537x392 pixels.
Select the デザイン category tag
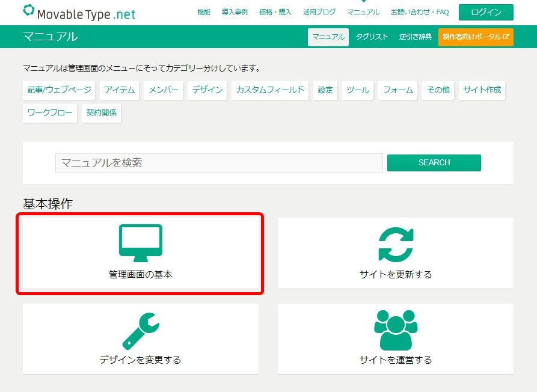pyautogui.click(x=207, y=90)
